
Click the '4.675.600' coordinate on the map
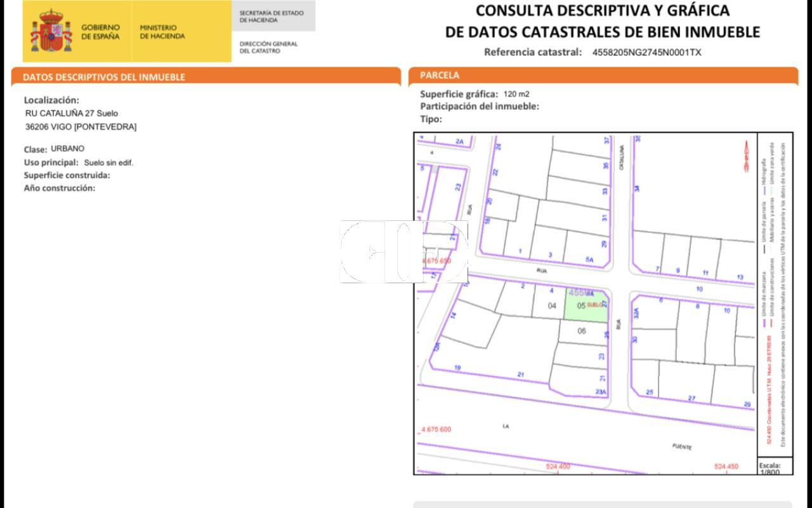click(436, 430)
